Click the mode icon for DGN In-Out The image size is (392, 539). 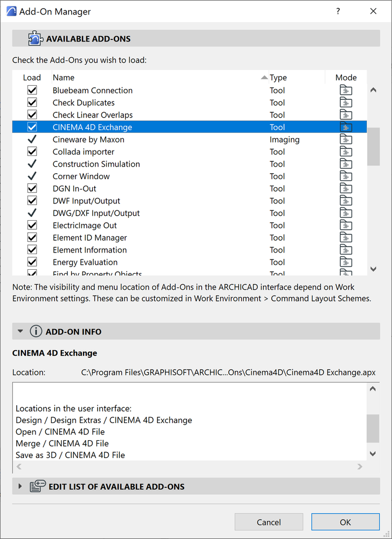tap(346, 189)
